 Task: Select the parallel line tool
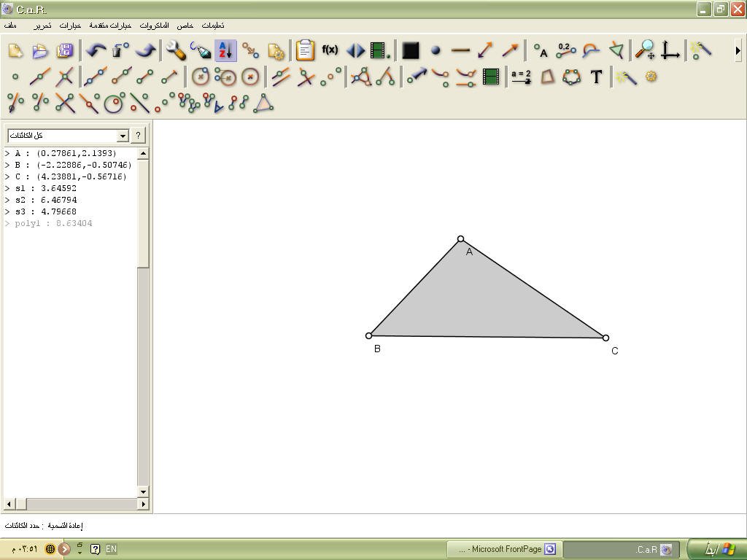pos(281,77)
